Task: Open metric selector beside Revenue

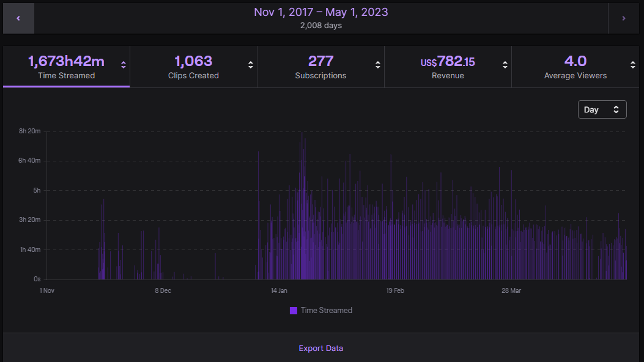Action: [x=505, y=65]
